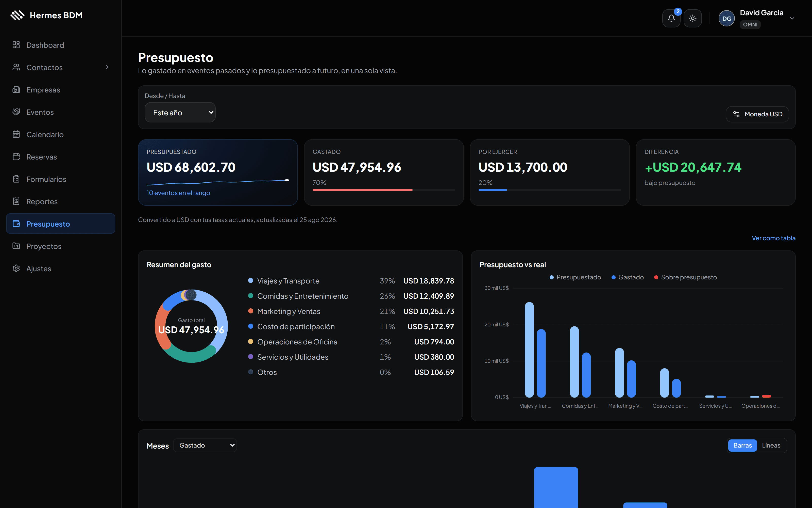The height and width of the screenshot is (508, 812).
Task: Open notifications bell icon
Action: (x=671, y=18)
